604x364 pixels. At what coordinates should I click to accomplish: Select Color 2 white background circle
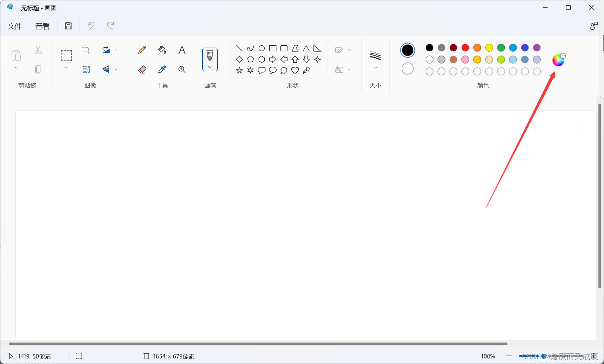pos(408,69)
